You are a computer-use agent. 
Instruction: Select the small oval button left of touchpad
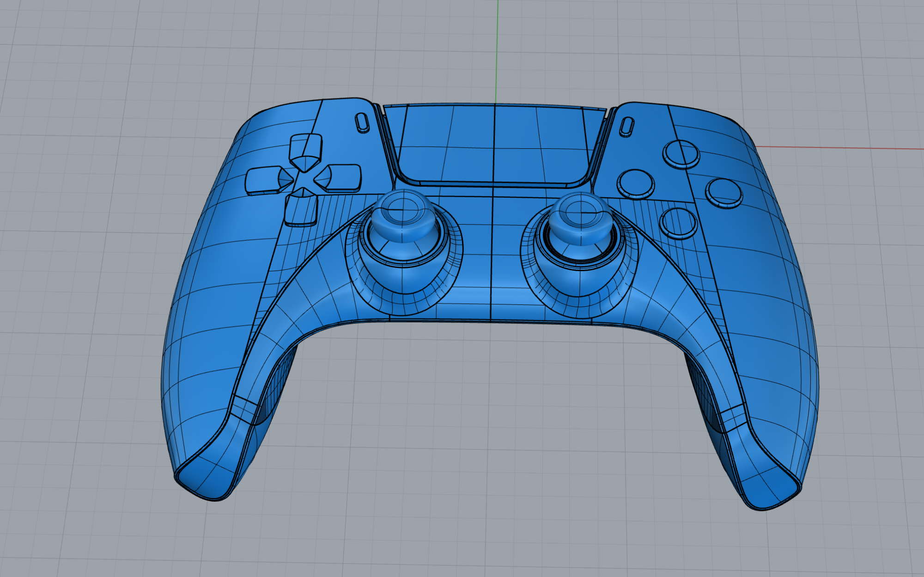362,123
